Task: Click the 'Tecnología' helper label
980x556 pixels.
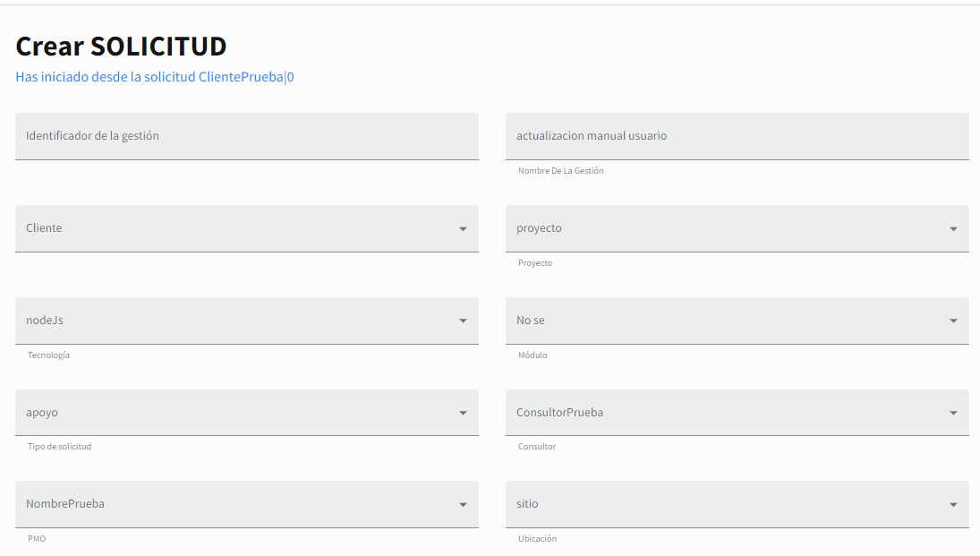Action: [x=48, y=355]
